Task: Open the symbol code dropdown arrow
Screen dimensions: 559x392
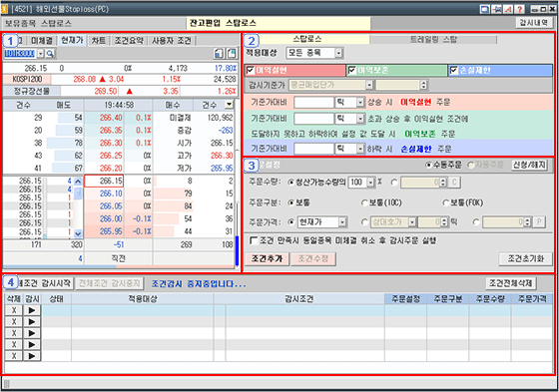Action: tap(41, 54)
